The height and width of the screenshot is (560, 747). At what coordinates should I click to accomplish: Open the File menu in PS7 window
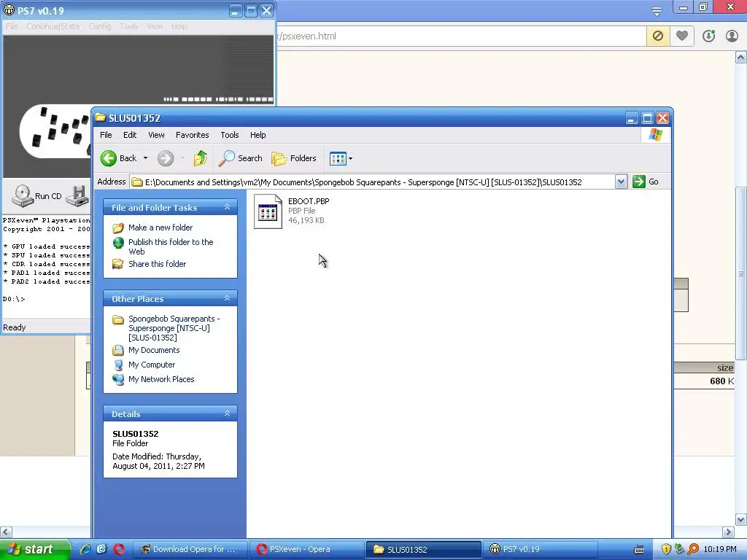12,26
